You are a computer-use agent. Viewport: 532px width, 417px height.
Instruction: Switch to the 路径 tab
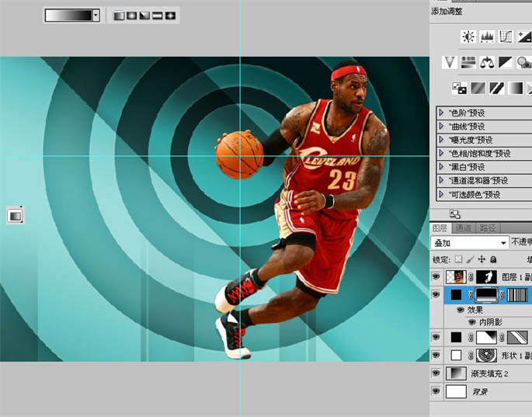(488, 228)
